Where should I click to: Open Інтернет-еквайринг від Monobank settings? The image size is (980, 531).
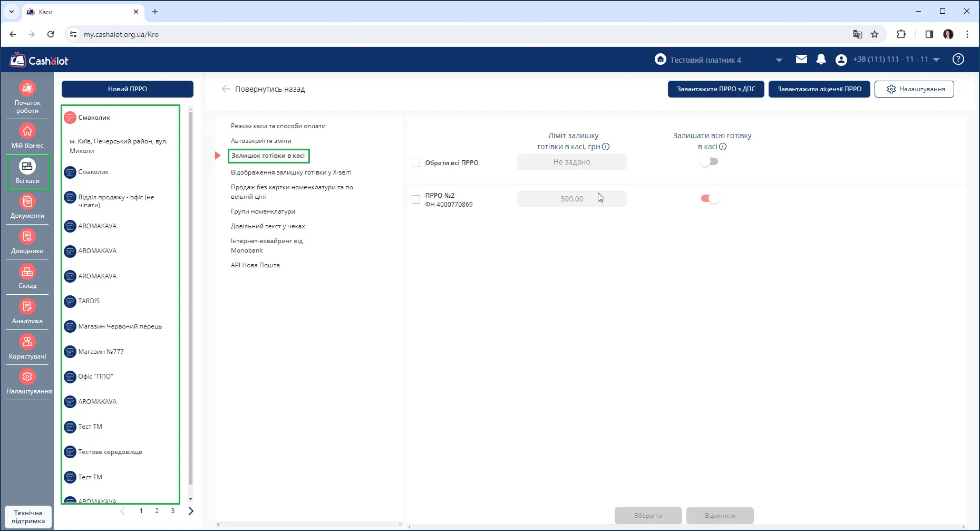point(267,246)
